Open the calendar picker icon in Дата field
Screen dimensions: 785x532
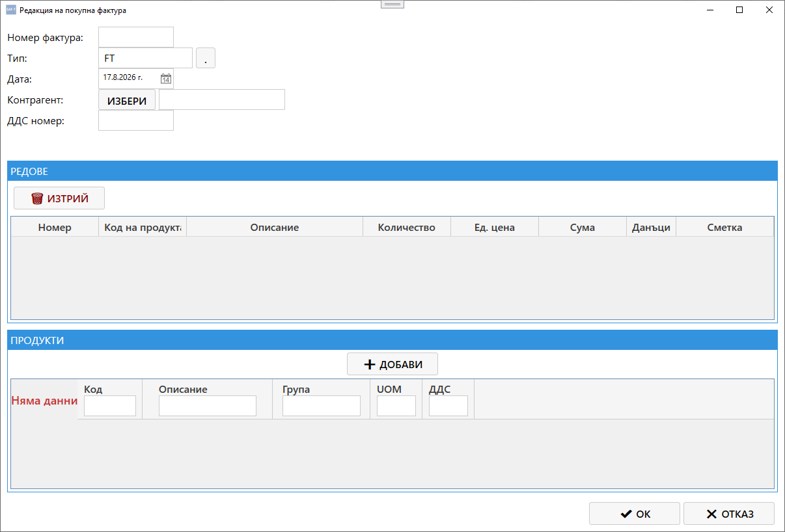pyautogui.click(x=166, y=79)
